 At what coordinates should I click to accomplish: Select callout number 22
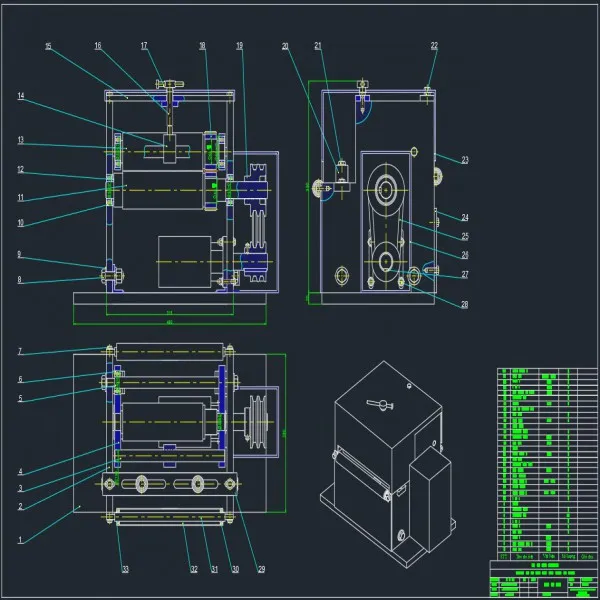coord(434,46)
